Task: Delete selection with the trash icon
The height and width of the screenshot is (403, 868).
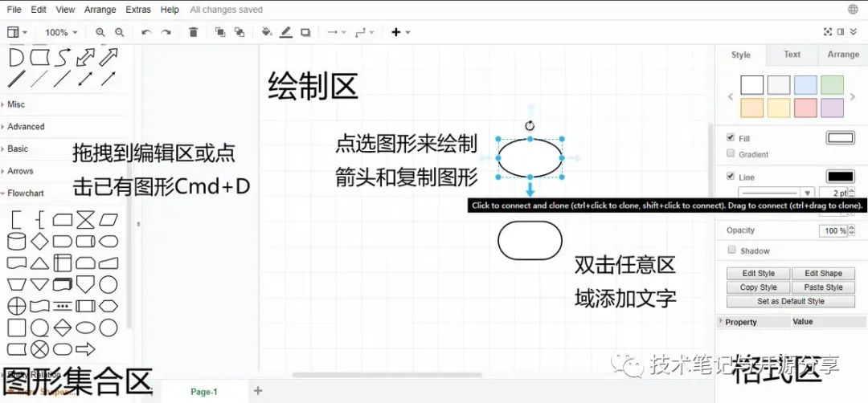Action: click(x=193, y=33)
